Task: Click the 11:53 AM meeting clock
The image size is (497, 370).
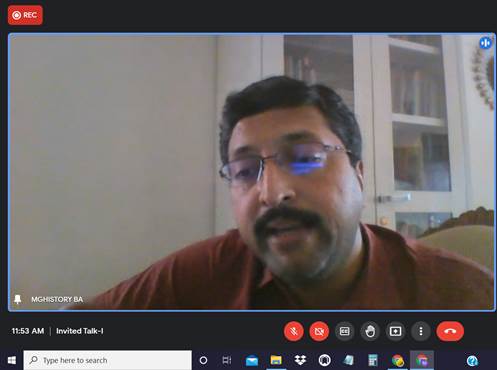Action: pyautogui.click(x=28, y=331)
